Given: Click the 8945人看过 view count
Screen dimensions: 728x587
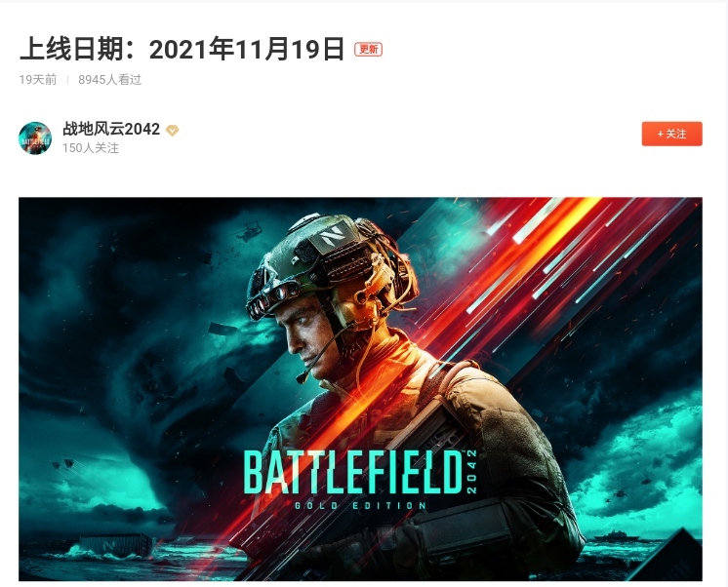Looking at the screenshot, I should click(x=110, y=80).
